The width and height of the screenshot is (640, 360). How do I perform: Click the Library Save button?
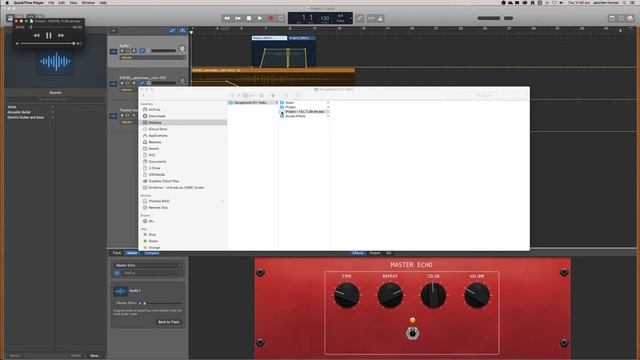click(95, 356)
